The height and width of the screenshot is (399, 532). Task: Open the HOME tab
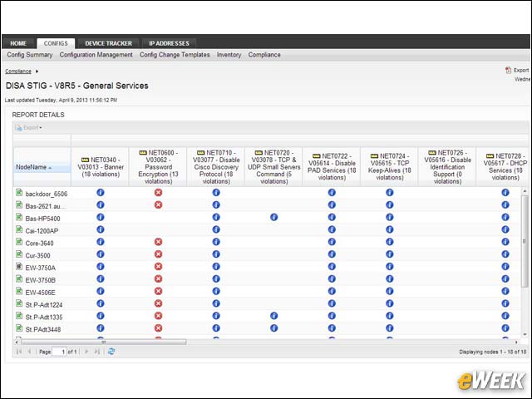point(18,43)
